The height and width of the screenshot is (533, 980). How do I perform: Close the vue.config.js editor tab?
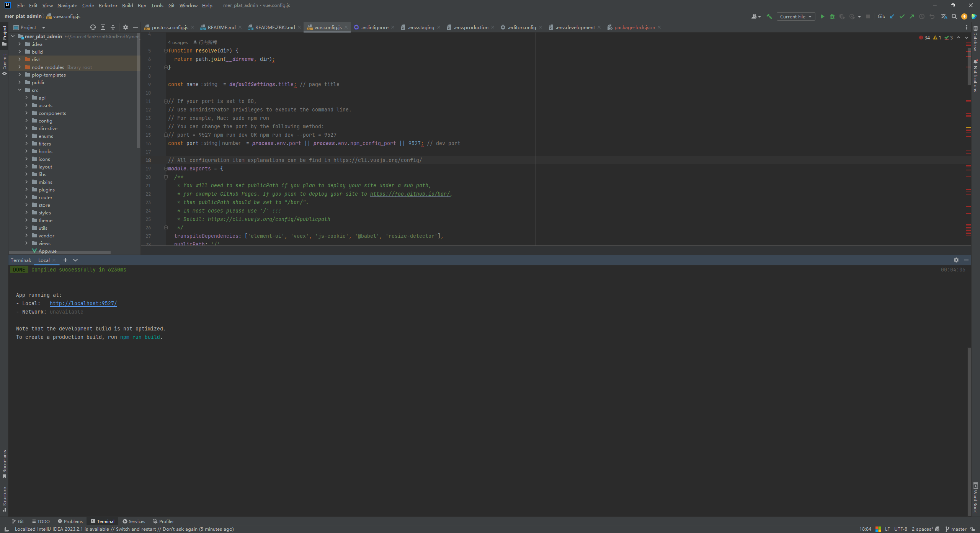[x=346, y=27]
